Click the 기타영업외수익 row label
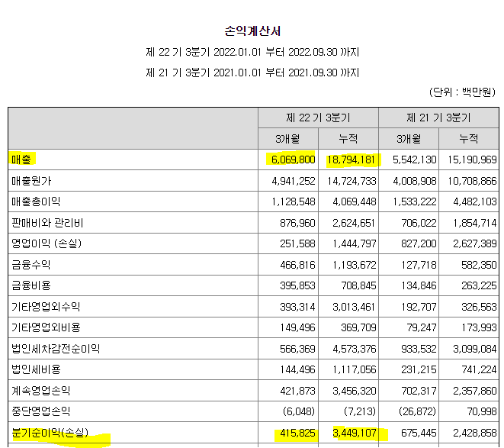The height and width of the screenshot is (448, 504). pyautogui.click(x=46, y=306)
